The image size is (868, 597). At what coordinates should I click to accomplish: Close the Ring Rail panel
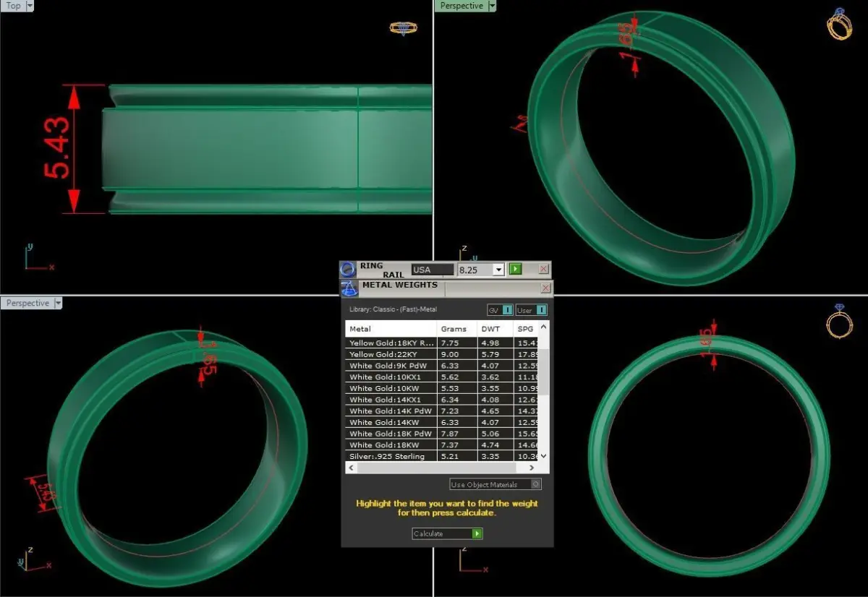(x=544, y=270)
